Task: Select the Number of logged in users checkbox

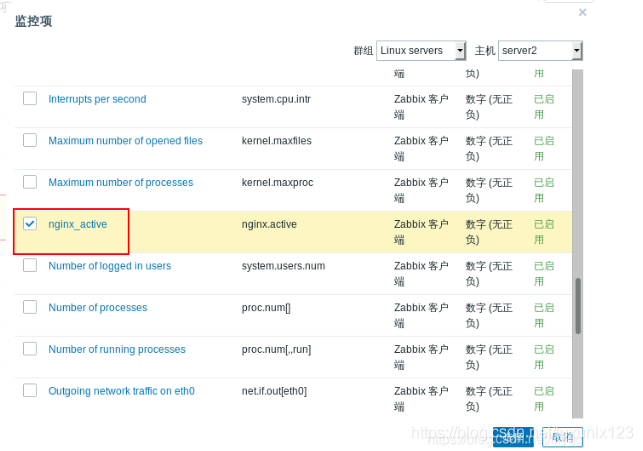Action: coord(30,266)
